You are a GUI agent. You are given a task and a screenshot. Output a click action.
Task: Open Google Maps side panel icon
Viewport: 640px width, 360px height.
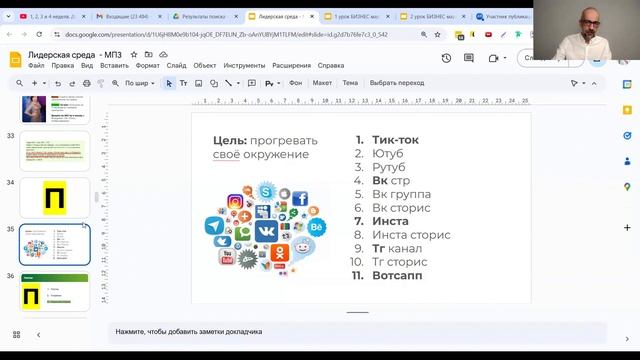[x=627, y=187]
